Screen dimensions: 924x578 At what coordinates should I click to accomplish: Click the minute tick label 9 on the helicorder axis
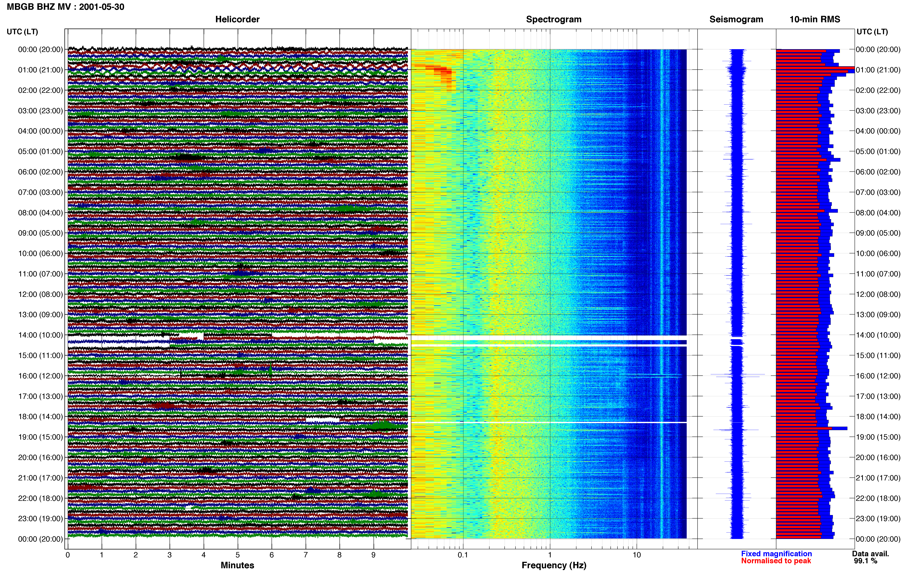[373, 555]
